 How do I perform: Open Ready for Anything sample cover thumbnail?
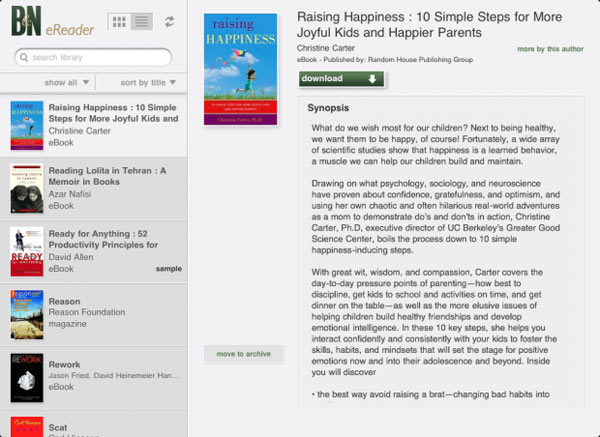click(26, 252)
